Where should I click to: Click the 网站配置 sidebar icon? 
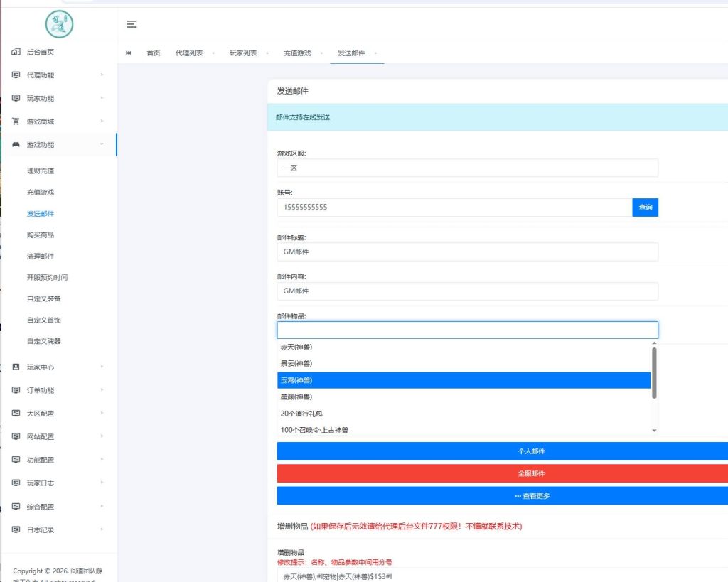(16, 436)
